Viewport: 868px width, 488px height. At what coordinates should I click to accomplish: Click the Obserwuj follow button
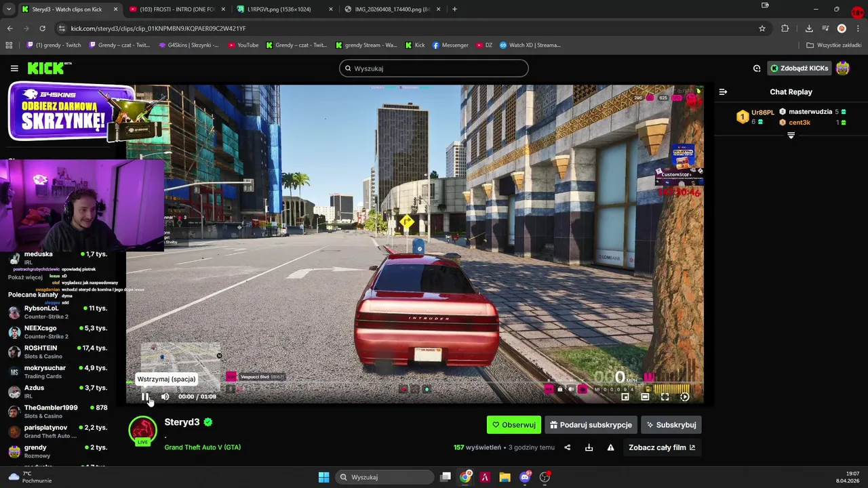tap(514, 425)
